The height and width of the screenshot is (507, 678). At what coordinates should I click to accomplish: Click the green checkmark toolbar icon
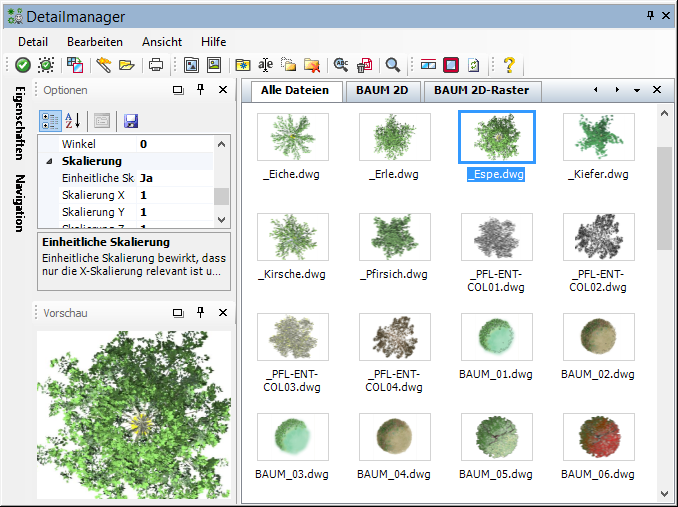(22, 65)
